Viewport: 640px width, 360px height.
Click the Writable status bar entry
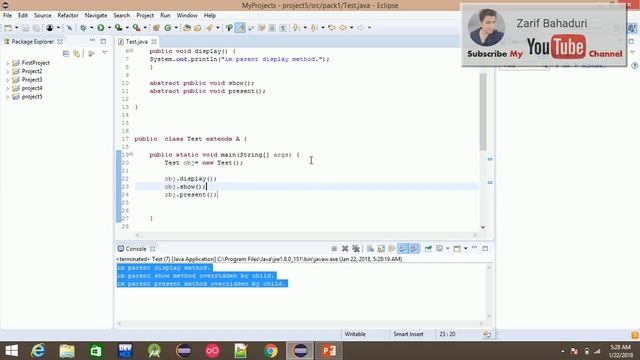click(355, 334)
